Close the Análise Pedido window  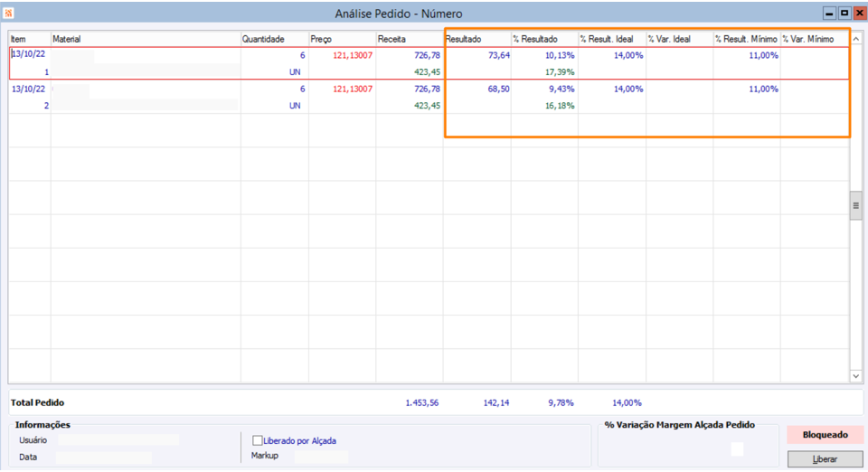[858, 14]
